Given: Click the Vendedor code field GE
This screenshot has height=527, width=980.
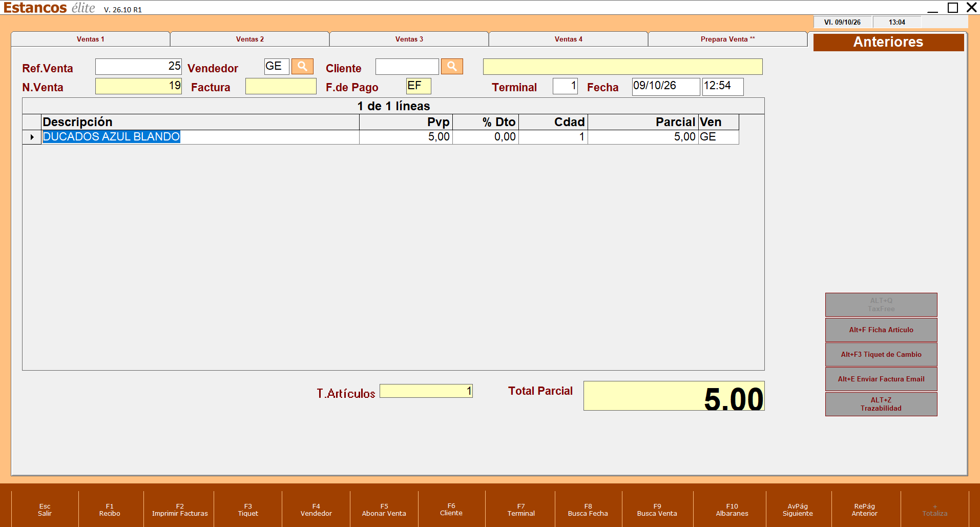Looking at the screenshot, I should click(x=277, y=66).
